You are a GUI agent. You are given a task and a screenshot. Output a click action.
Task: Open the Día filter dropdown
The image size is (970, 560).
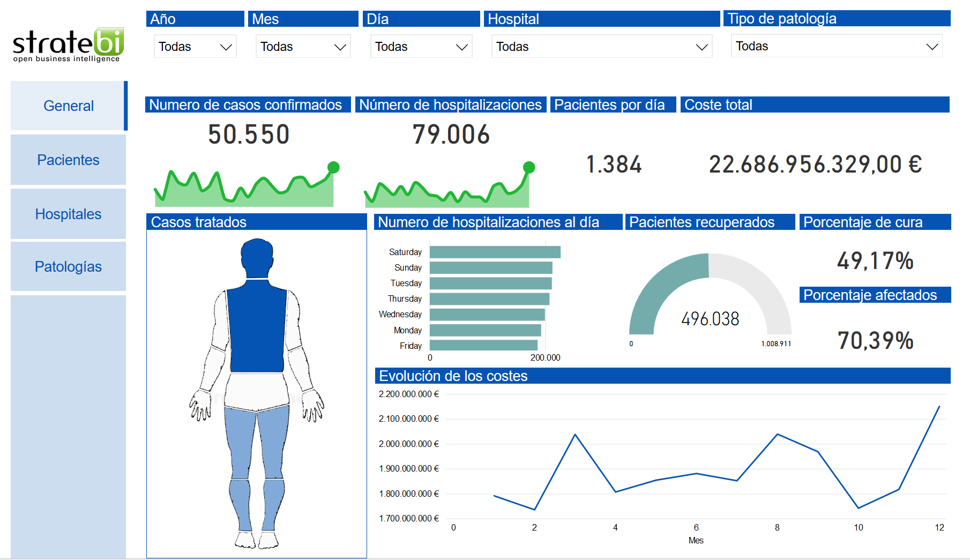tap(421, 47)
